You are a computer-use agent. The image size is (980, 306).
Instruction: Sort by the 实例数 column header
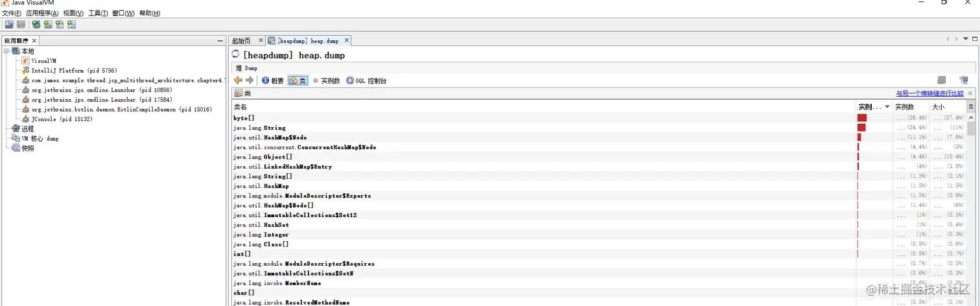[911, 106]
